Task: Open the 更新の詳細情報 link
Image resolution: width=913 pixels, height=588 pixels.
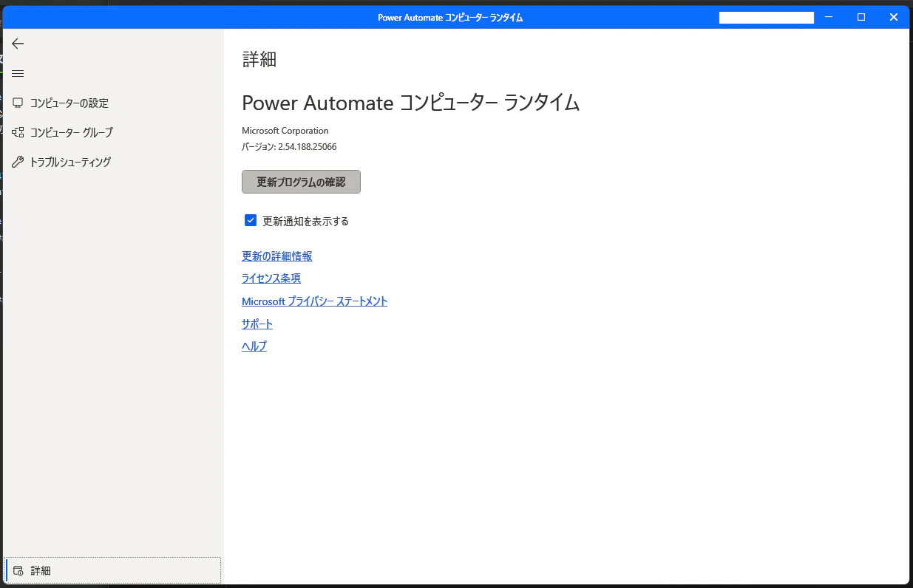Action: click(276, 256)
